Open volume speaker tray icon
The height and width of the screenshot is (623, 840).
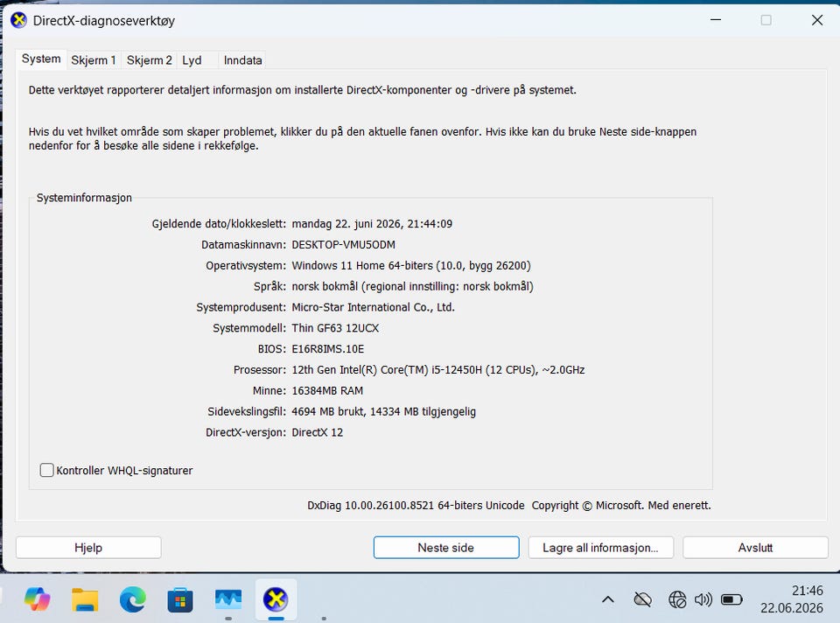tap(703, 599)
